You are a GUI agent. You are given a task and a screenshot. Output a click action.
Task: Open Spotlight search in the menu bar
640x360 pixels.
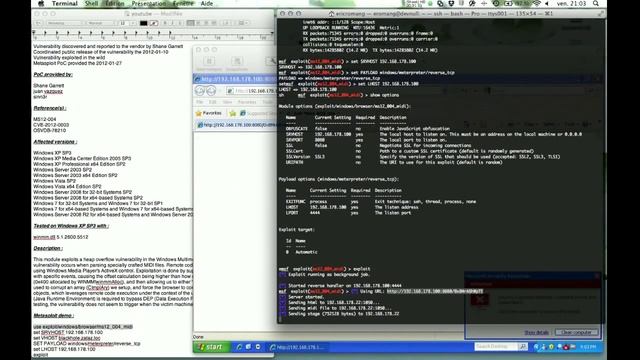[596, 3]
